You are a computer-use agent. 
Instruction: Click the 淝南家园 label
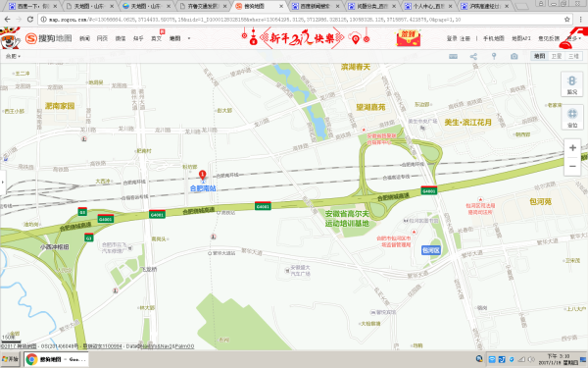pos(60,106)
